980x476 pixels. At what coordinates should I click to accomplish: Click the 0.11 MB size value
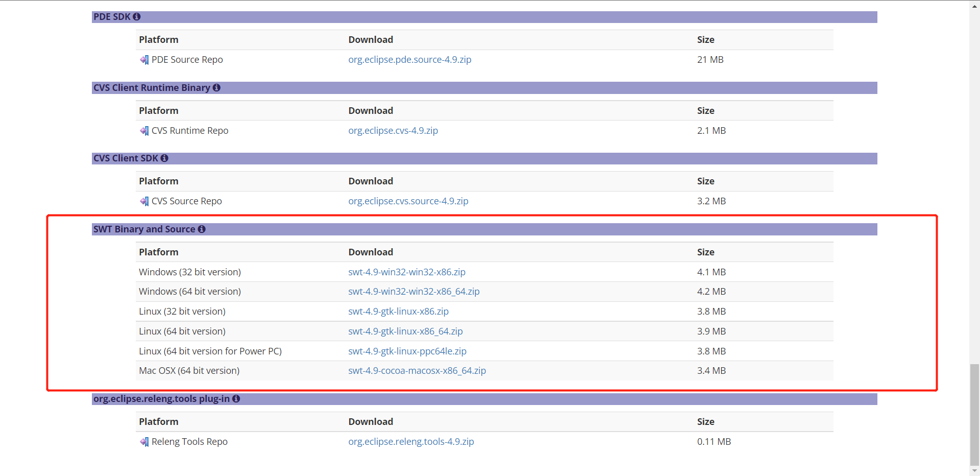pos(714,442)
